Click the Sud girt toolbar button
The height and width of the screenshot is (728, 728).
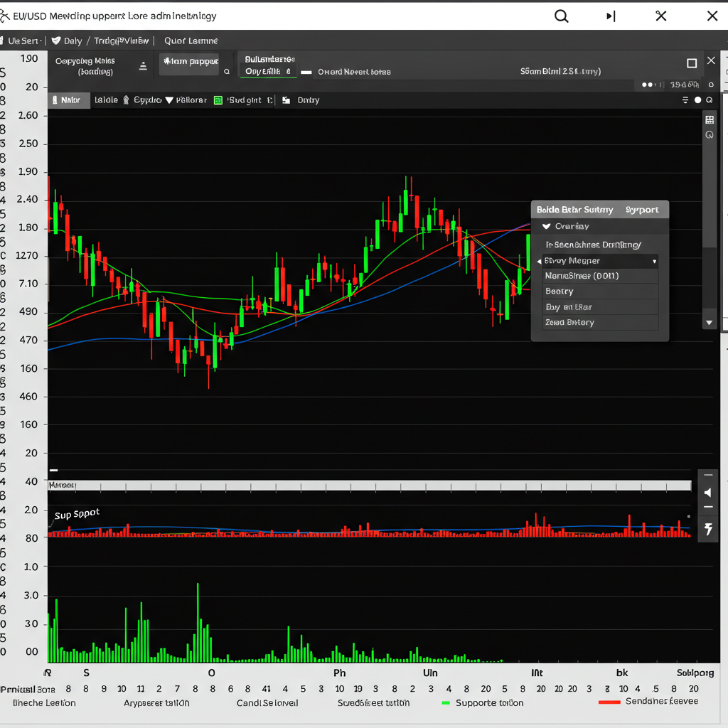tap(245, 100)
